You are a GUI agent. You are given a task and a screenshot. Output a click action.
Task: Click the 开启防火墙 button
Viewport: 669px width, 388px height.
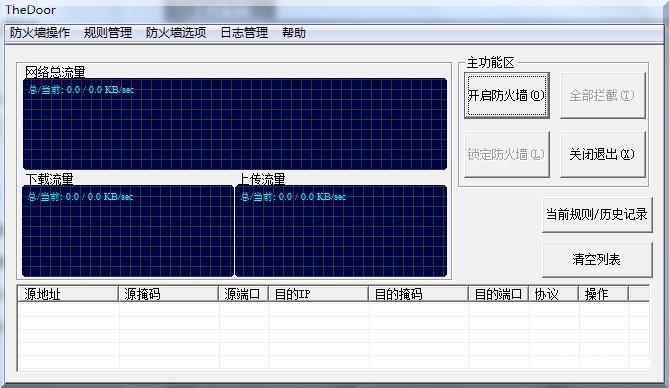(506, 95)
